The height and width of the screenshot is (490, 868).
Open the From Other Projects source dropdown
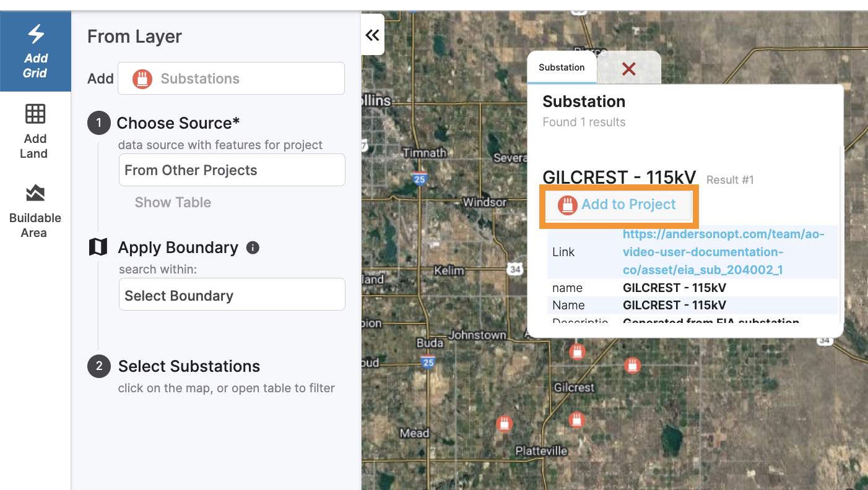pos(232,170)
